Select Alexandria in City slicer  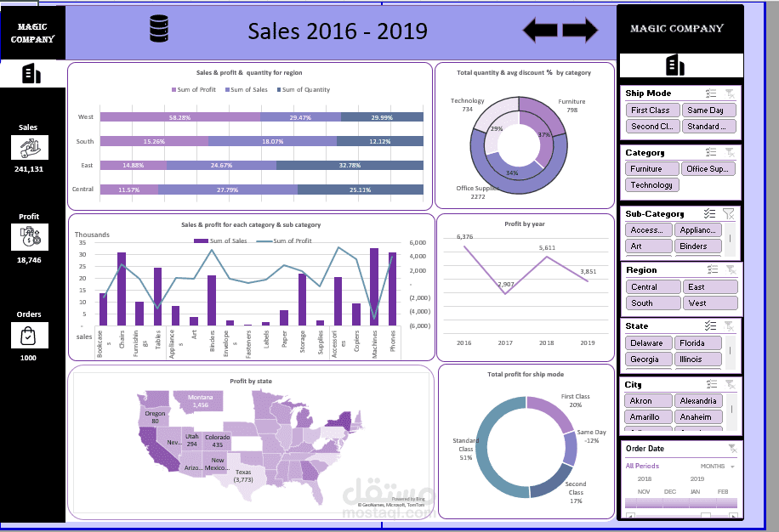click(697, 401)
